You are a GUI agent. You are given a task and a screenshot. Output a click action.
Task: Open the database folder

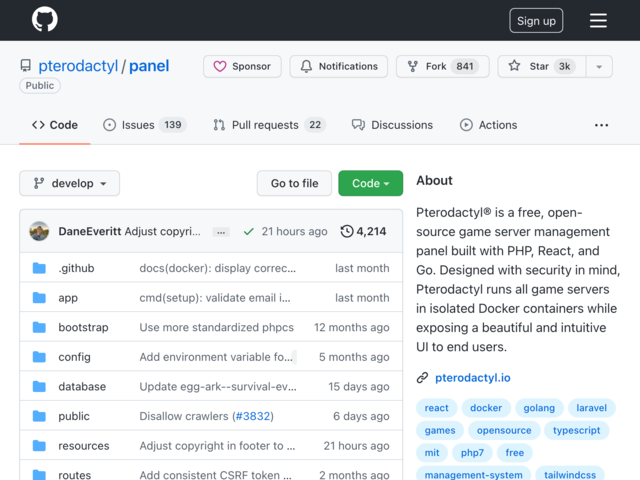coord(82,387)
